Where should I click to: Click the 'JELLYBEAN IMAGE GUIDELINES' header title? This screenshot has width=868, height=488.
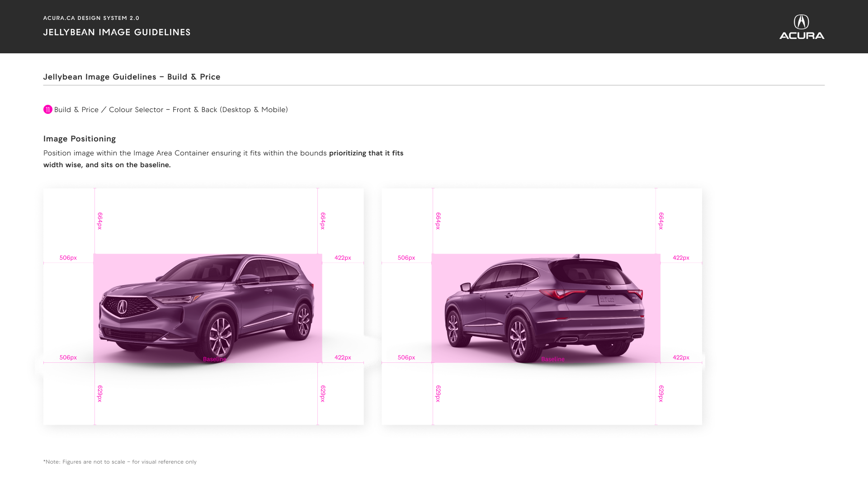click(x=117, y=32)
